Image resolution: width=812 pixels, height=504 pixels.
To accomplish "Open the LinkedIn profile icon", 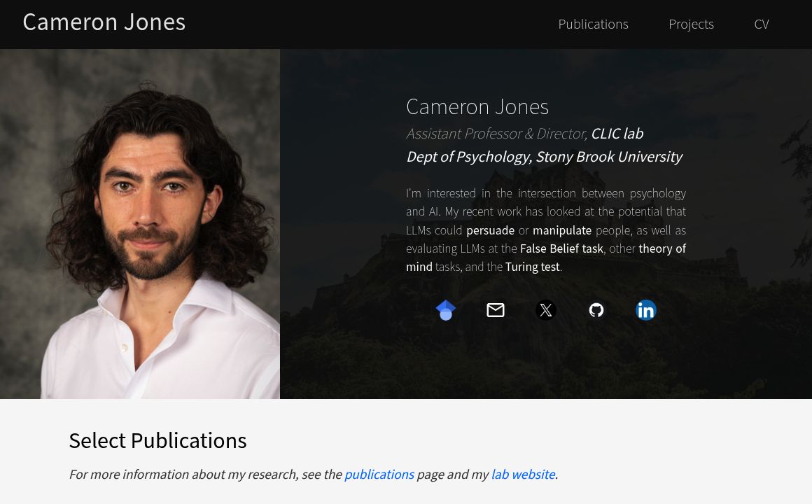I will coord(646,310).
